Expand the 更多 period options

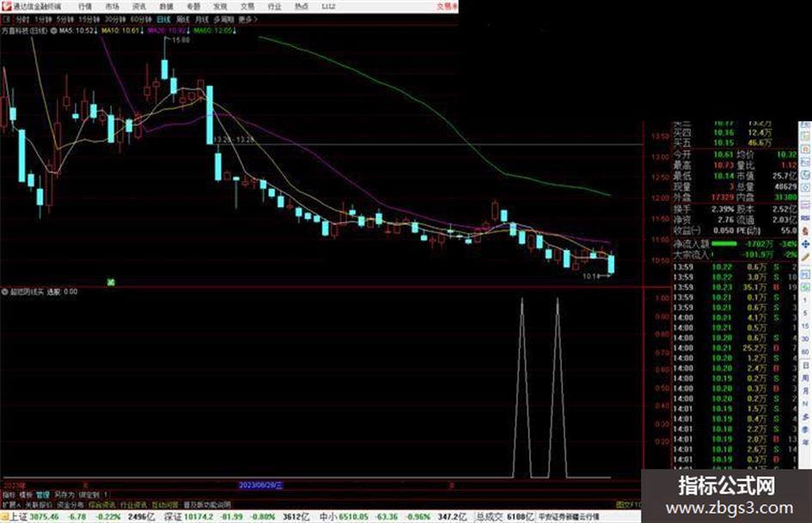[x=247, y=19]
